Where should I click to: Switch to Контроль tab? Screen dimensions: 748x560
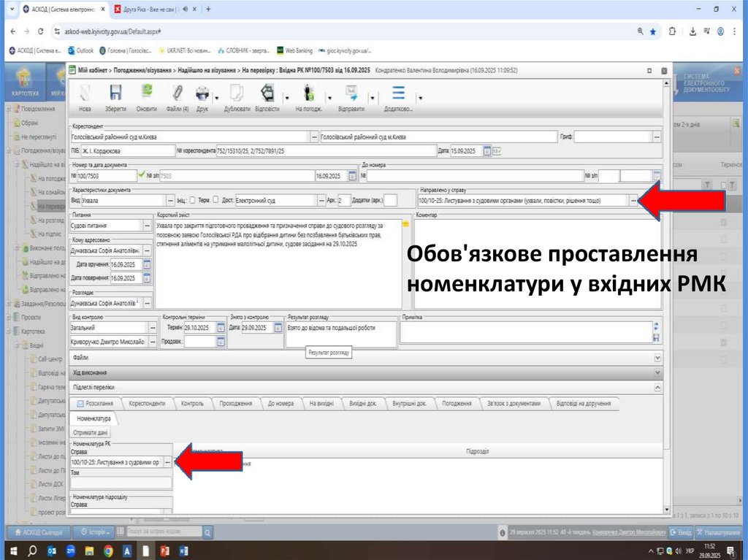(x=192, y=404)
